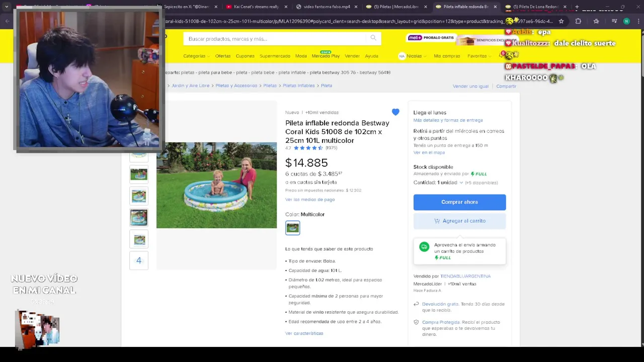
Task: Open the browser extensions puzzle icon
Action: click(x=578, y=21)
